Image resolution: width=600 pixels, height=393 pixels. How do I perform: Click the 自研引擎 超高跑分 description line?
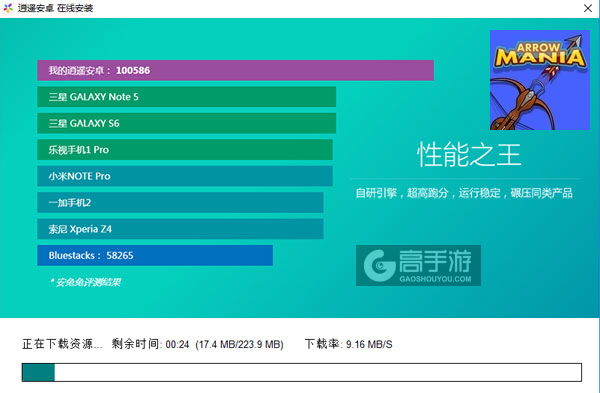(464, 193)
